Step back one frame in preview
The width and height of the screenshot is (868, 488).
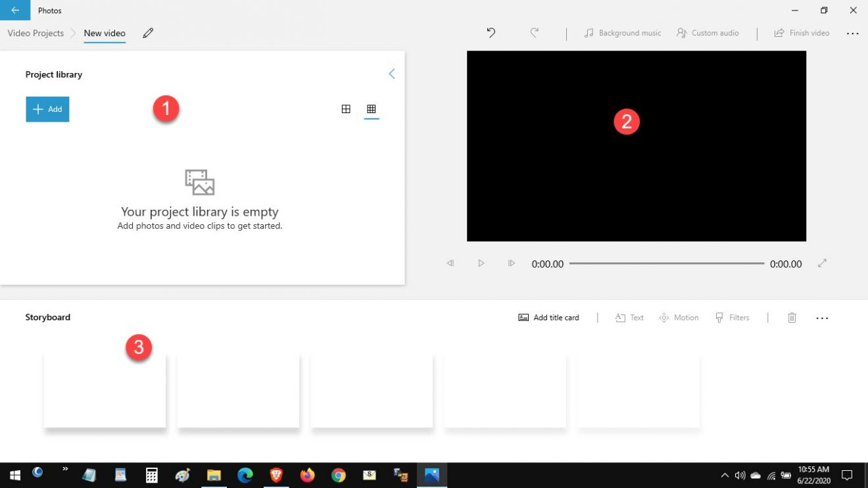pyautogui.click(x=450, y=263)
